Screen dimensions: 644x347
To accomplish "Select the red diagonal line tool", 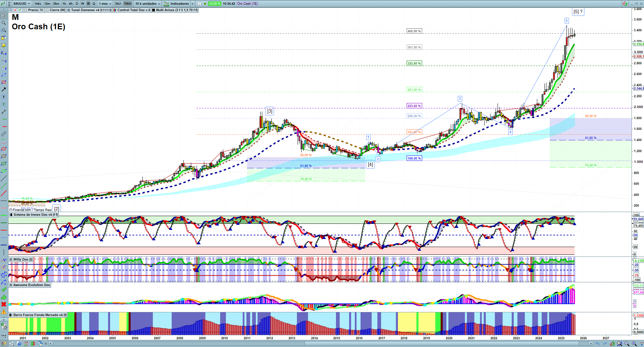I will pos(4,193).
